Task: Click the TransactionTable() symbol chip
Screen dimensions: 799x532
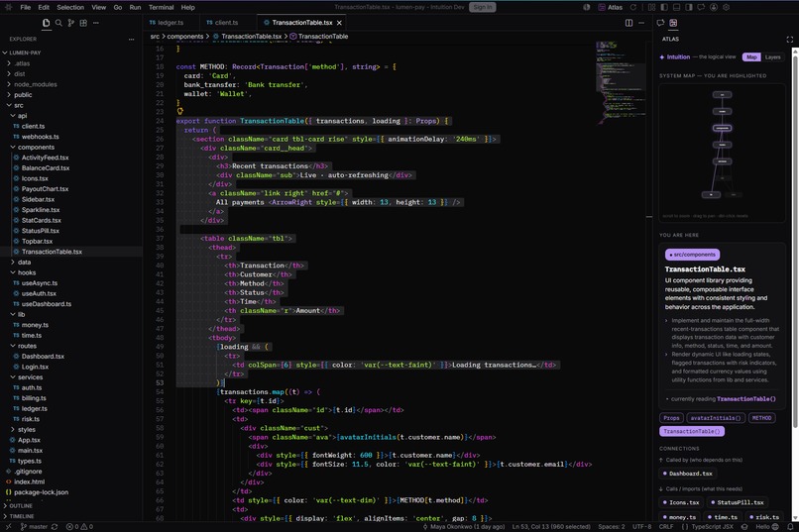Action: click(x=692, y=431)
